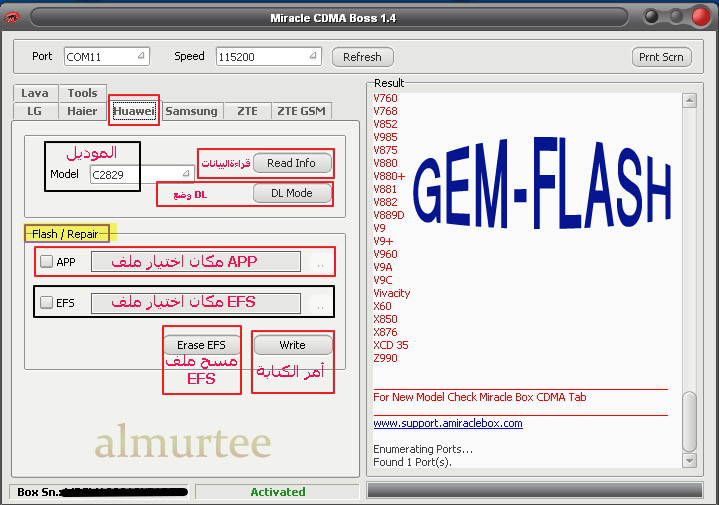719x505 pixels.
Task: Click the DL Mode button
Action: [x=292, y=193]
